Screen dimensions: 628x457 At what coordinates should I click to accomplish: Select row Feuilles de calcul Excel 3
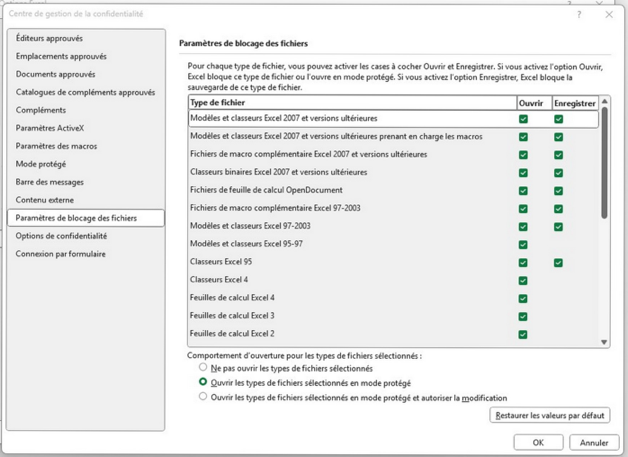pyautogui.click(x=393, y=316)
